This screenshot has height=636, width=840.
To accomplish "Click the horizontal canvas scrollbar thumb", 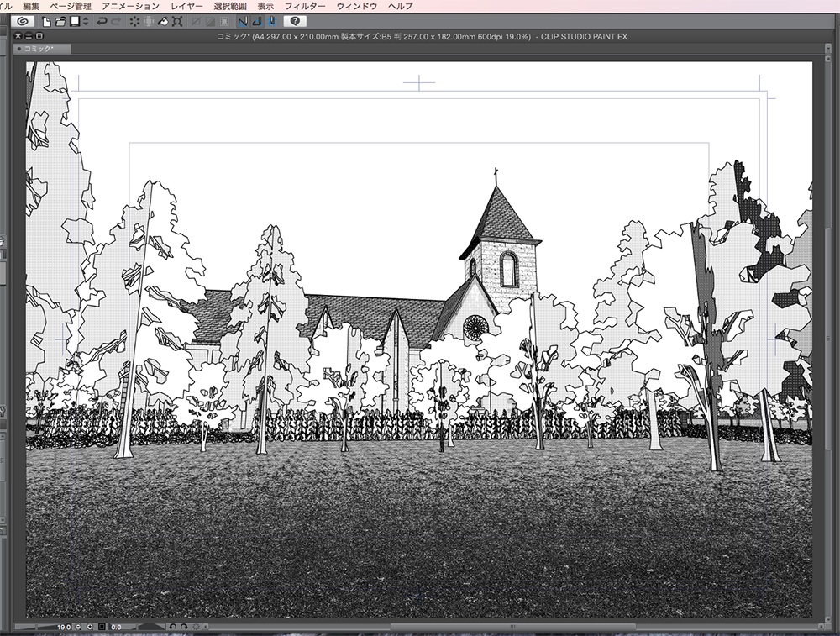I will pos(512,627).
